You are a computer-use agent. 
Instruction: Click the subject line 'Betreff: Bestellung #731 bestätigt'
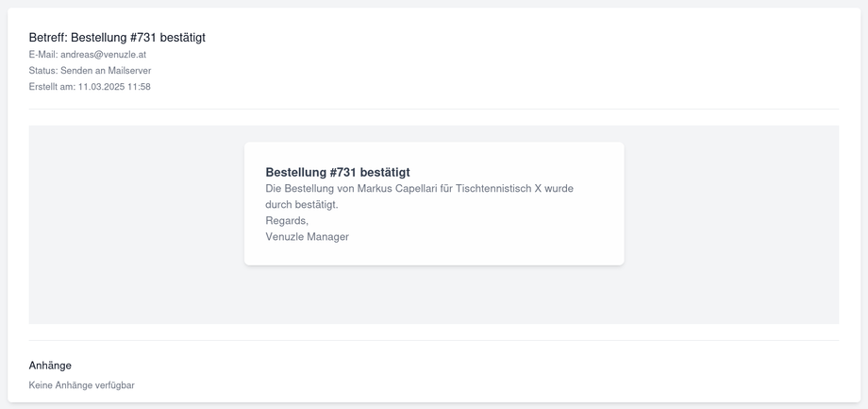pos(117,38)
